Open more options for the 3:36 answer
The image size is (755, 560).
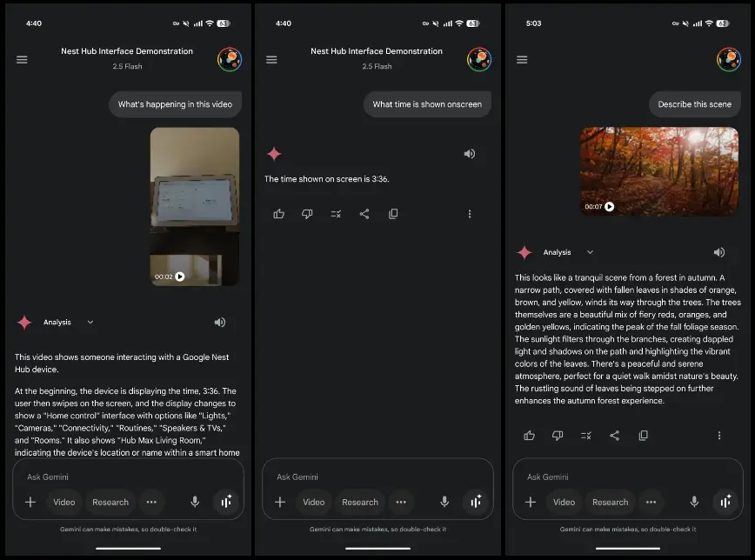[470, 214]
